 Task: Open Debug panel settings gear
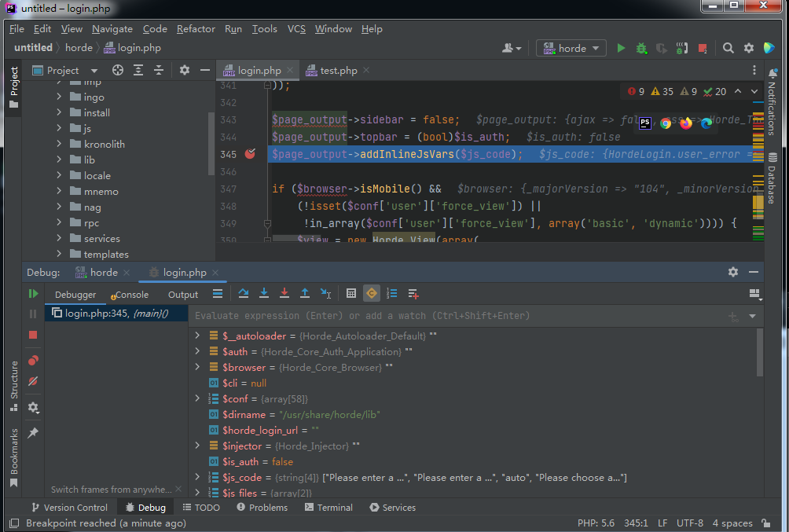point(733,272)
